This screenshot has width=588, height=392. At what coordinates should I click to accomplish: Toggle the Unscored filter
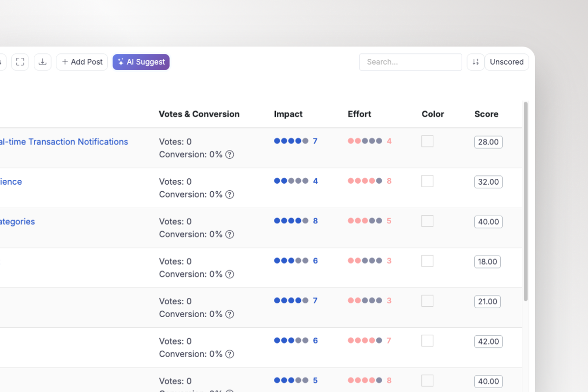tap(507, 62)
